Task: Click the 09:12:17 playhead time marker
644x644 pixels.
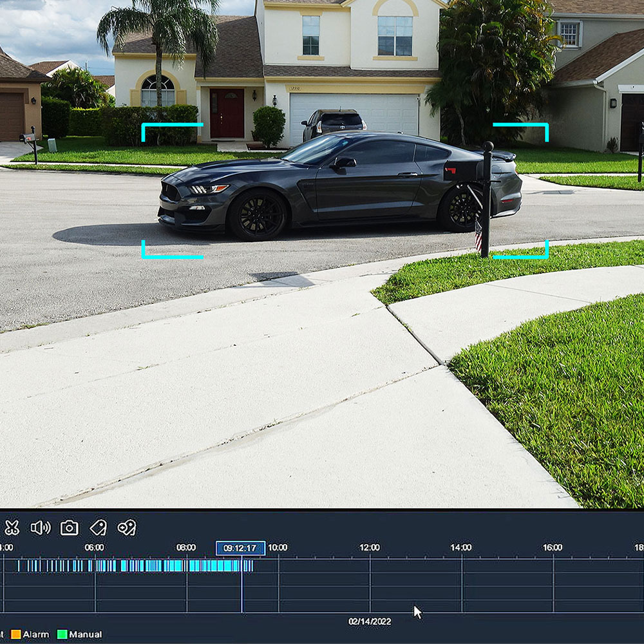Action: (x=241, y=548)
